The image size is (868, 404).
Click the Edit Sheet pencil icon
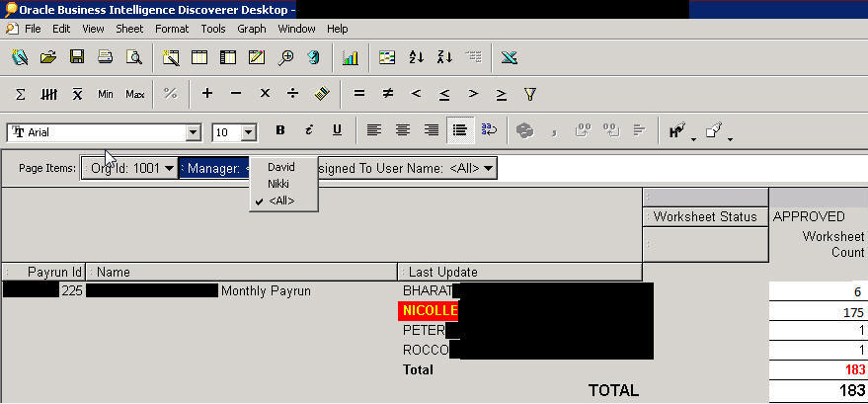(x=257, y=57)
